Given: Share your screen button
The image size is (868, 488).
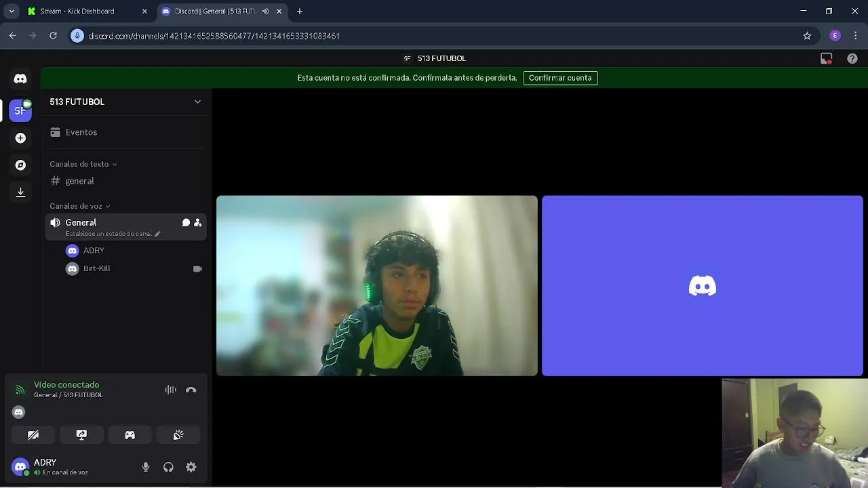Looking at the screenshot, I should [x=81, y=435].
